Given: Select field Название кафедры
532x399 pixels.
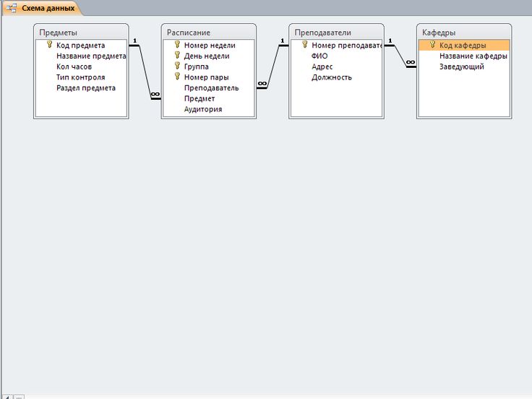Looking at the screenshot, I should [x=464, y=56].
